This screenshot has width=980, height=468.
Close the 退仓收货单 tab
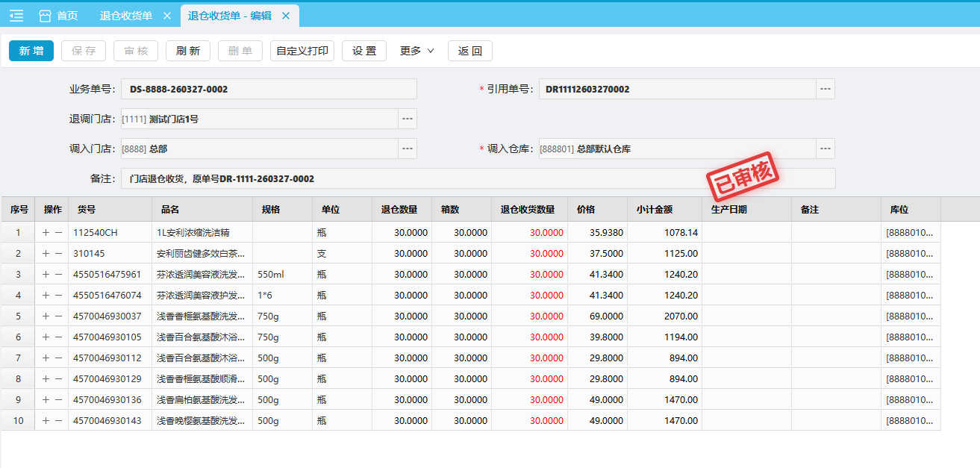click(166, 16)
